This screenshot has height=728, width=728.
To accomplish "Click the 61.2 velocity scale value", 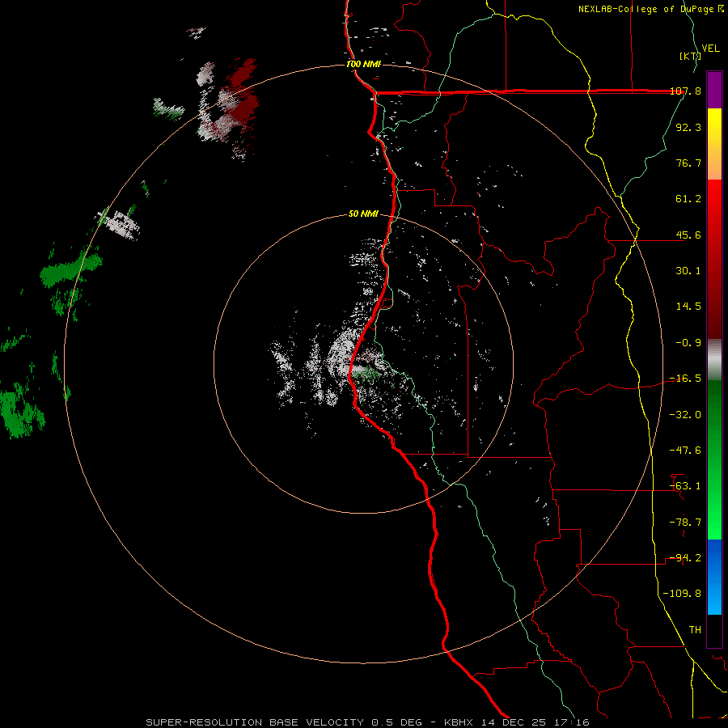I will pyautogui.click(x=688, y=199).
